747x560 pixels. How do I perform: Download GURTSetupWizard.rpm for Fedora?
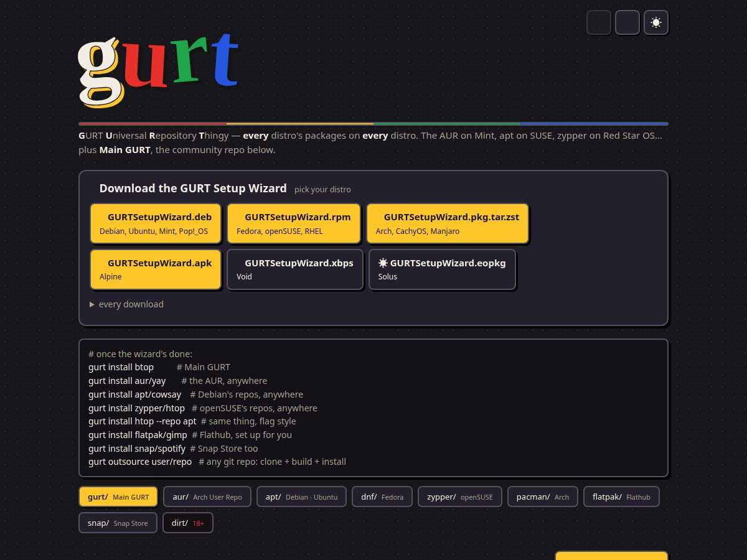pos(294,223)
